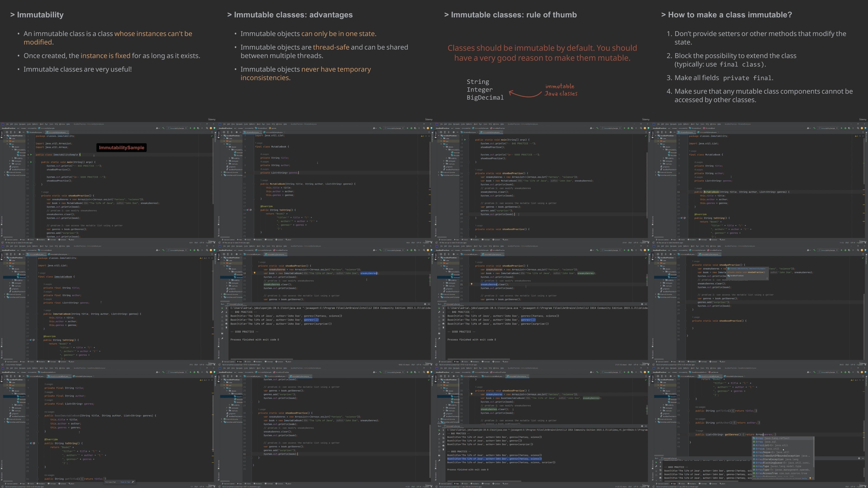This screenshot has height=488, width=868.
Task: Click Select Opened File icon, red ImmutabilitySample label frame
Action: pyautogui.click(x=7, y=132)
